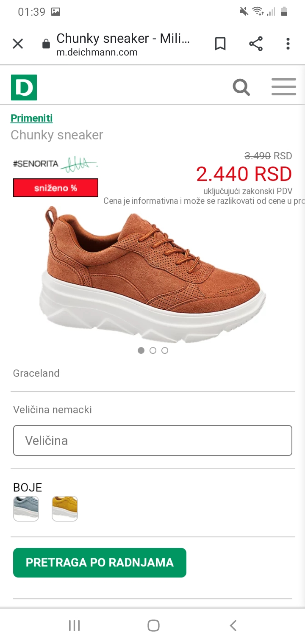The image size is (305, 644).
Task: Open the Veličina size dropdown
Action: pyautogui.click(x=152, y=441)
